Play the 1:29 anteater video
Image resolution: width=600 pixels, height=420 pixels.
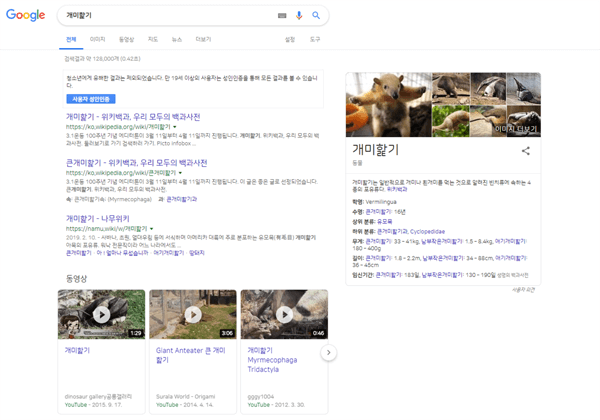pos(101,314)
